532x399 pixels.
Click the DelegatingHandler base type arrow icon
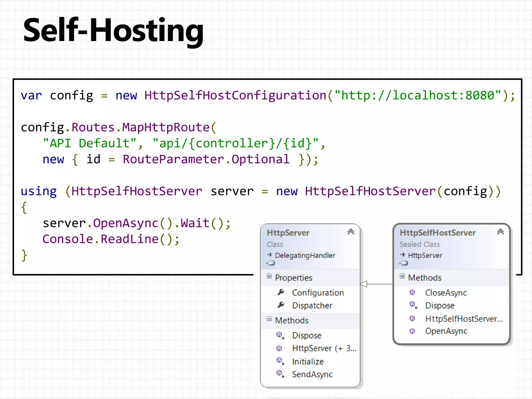point(270,255)
